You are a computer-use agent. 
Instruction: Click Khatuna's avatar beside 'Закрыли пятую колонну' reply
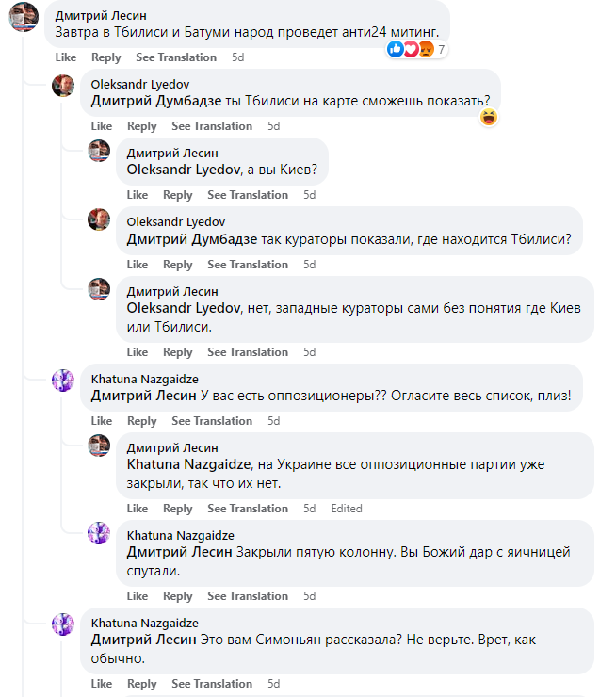coord(100,533)
